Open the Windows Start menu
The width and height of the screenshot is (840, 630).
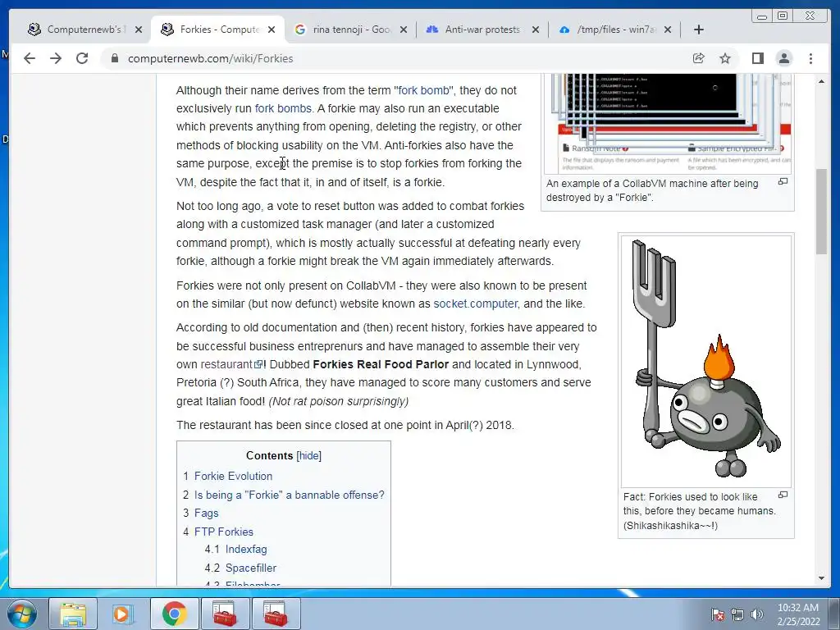tap(22, 614)
